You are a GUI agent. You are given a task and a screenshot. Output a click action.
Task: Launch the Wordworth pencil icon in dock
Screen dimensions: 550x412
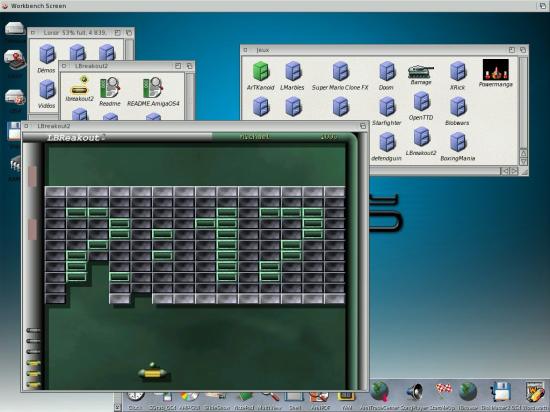click(535, 392)
